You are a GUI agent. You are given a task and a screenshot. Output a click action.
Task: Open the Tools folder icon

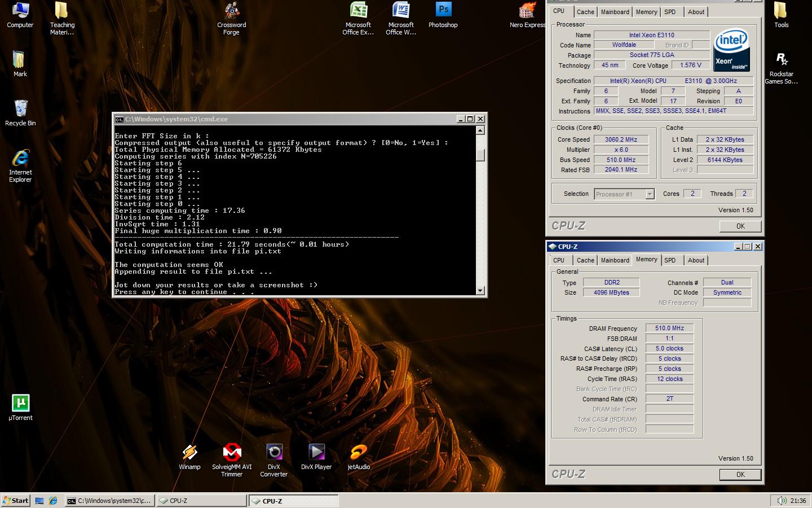click(x=781, y=15)
